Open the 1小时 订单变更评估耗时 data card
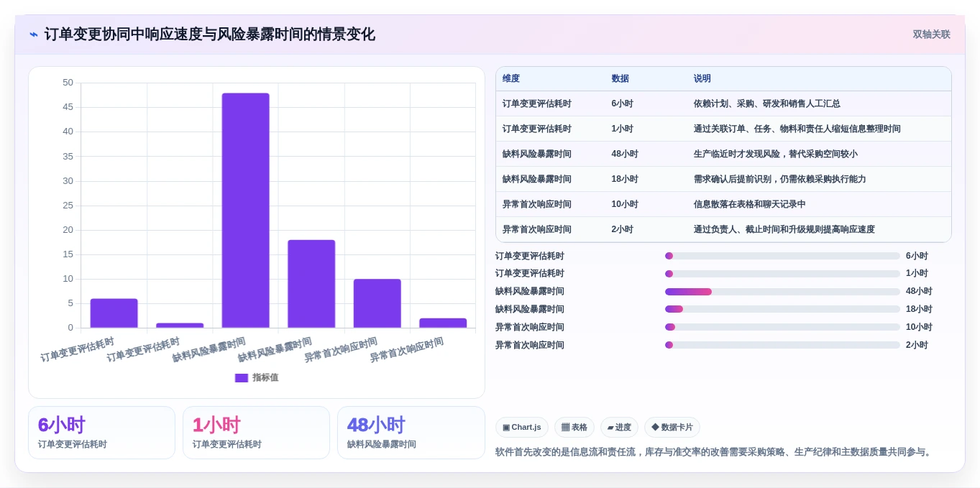Image resolution: width=980 pixels, height=488 pixels. coord(256,433)
